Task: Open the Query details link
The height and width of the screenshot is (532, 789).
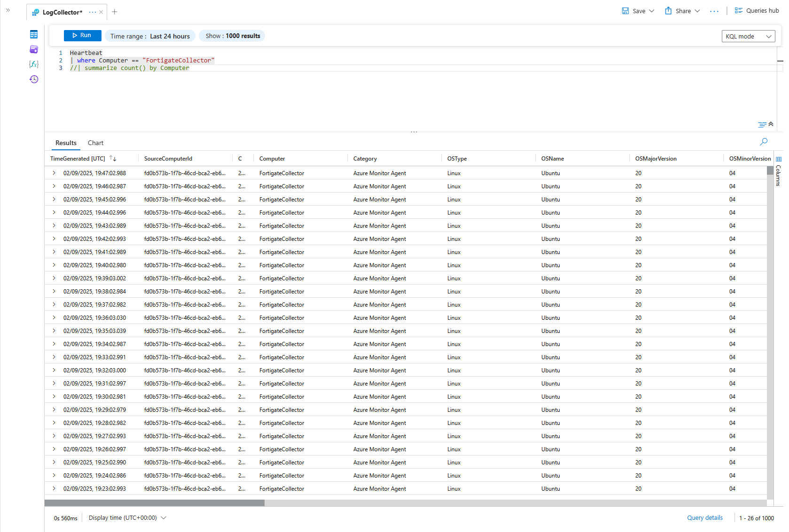Action: click(704, 517)
